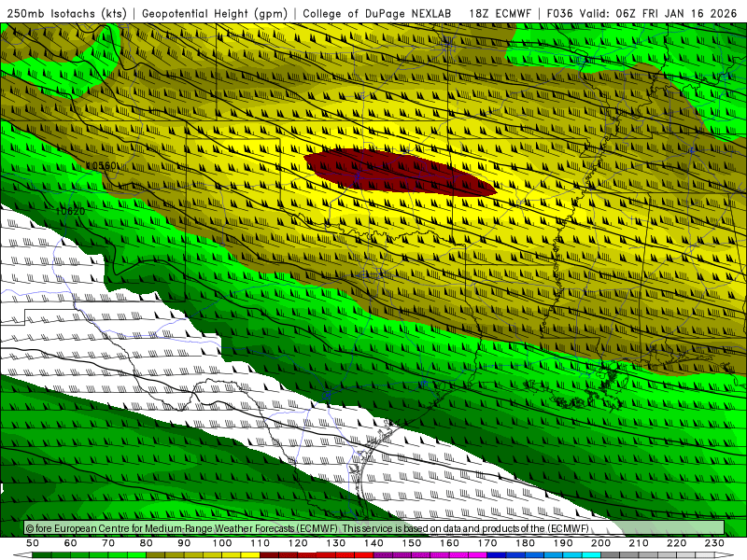The width and height of the screenshot is (747, 560).
Task: Click the 120 label on the color scale
Action: (298, 543)
